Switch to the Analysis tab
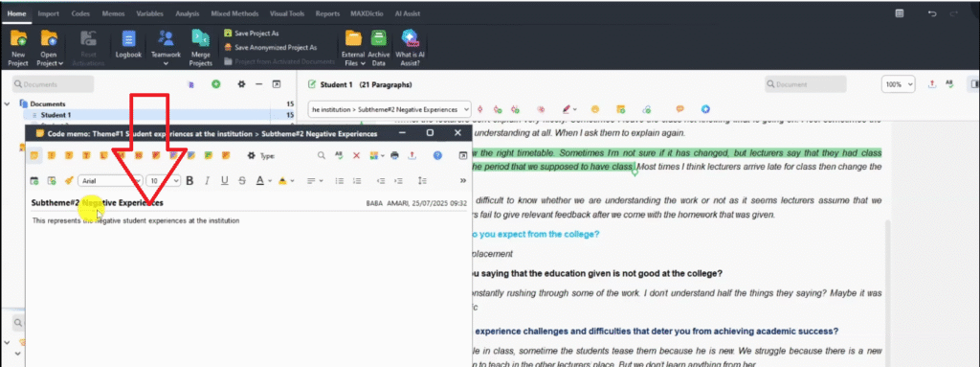Image resolution: width=980 pixels, height=367 pixels. click(188, 13)
